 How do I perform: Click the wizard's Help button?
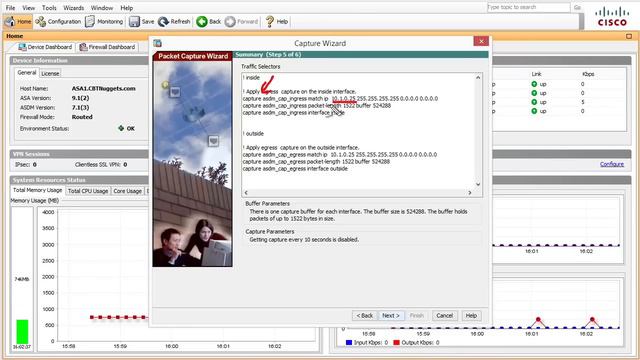click(471, 316)
